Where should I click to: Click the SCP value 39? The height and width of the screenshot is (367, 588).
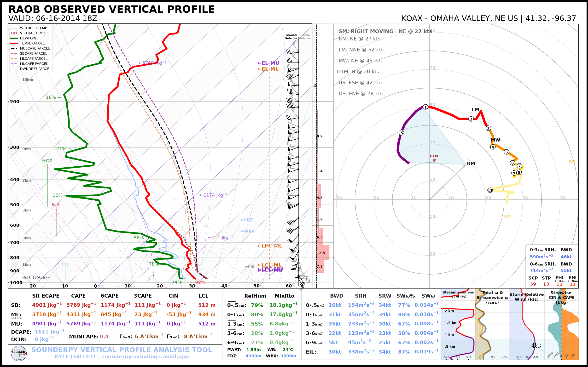coord(533,284)
